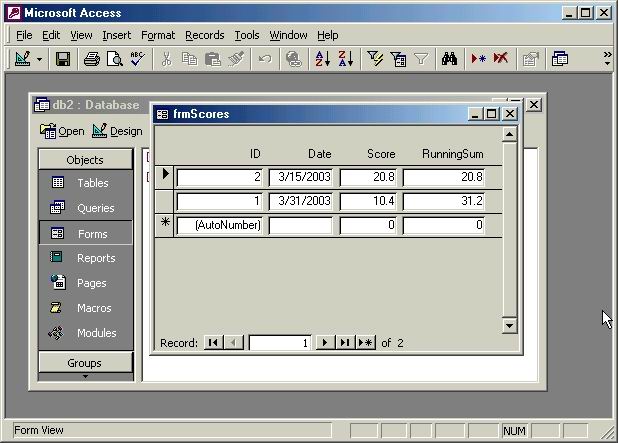Click the Delete Record toolbar icon
The width and height of the screenshot is (618, 443).
coord(501,59)
